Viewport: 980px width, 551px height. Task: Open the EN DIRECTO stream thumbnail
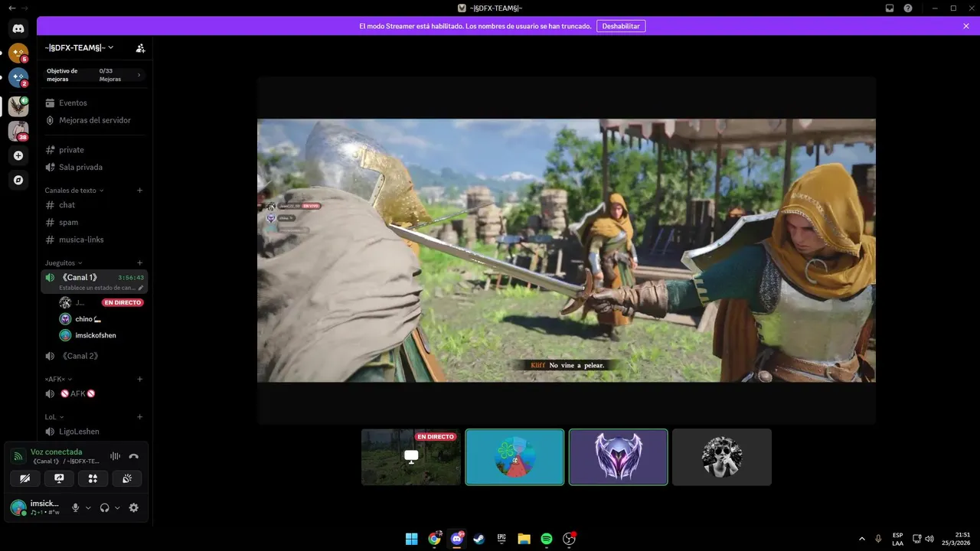tap(411, 457)
